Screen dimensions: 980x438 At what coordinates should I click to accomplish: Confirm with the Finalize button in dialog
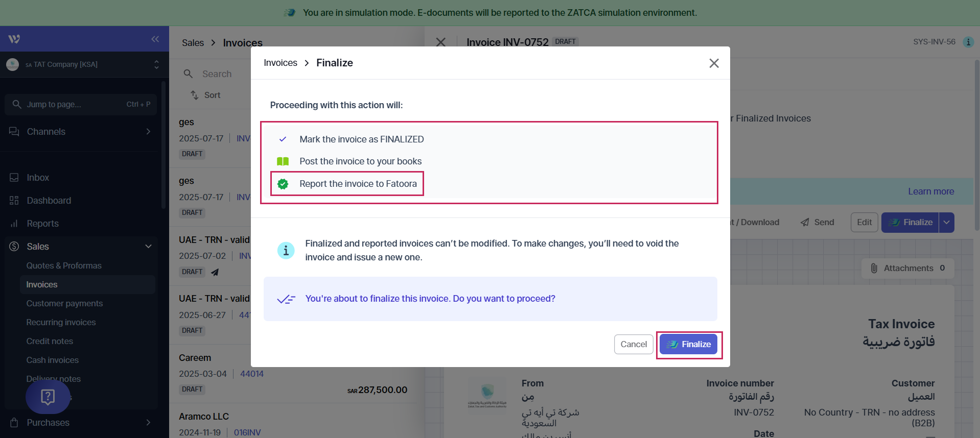(689, 345)
